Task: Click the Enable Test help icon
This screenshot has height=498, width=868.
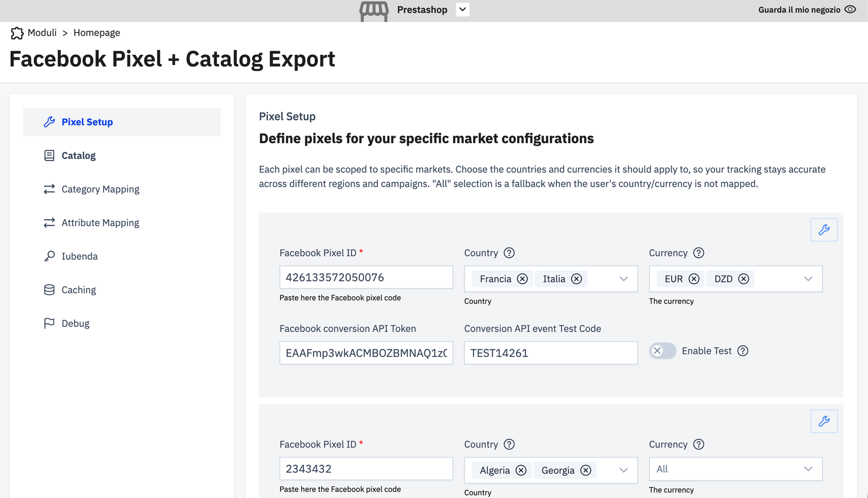Action: [743, 351]
